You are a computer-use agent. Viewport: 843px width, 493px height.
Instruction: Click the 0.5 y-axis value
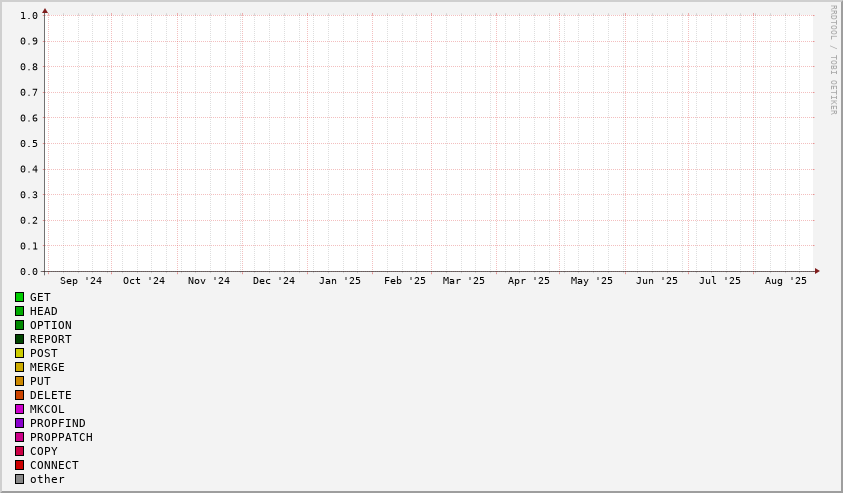pos(29,144)
